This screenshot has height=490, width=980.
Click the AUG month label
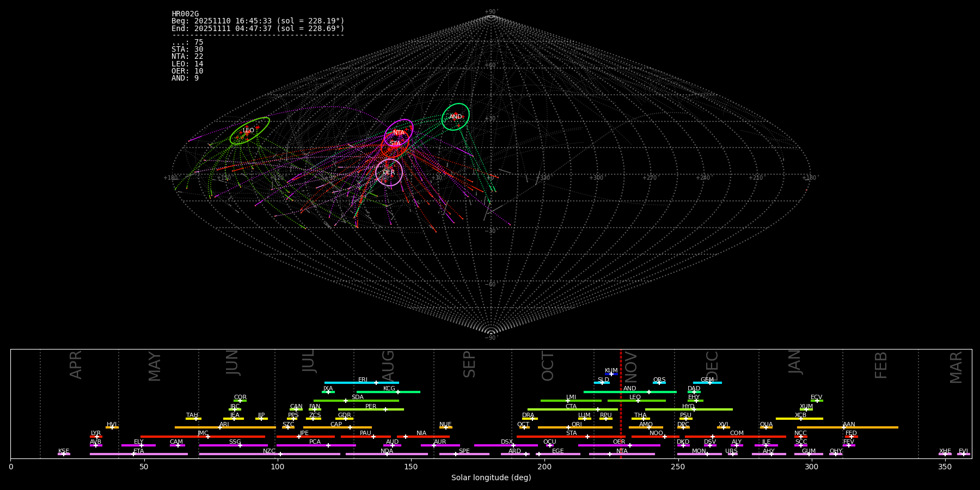(388, 365)
